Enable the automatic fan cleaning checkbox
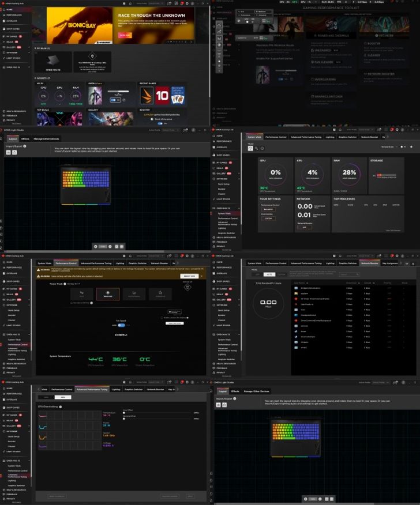The height and width of the screenshot is (505, 420). click(x=162, y=318)
